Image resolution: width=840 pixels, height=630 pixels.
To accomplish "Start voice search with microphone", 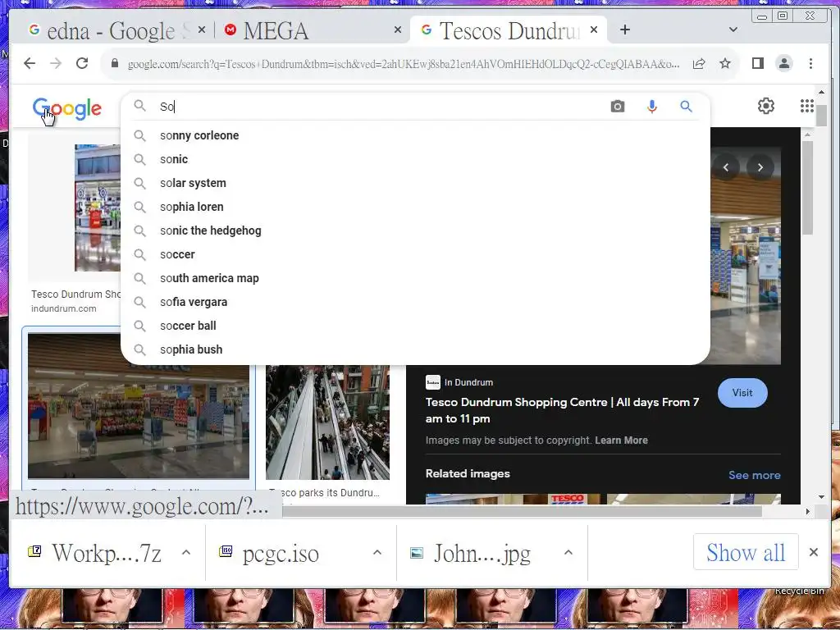I will pyautogui.click(x=652, y=106).
